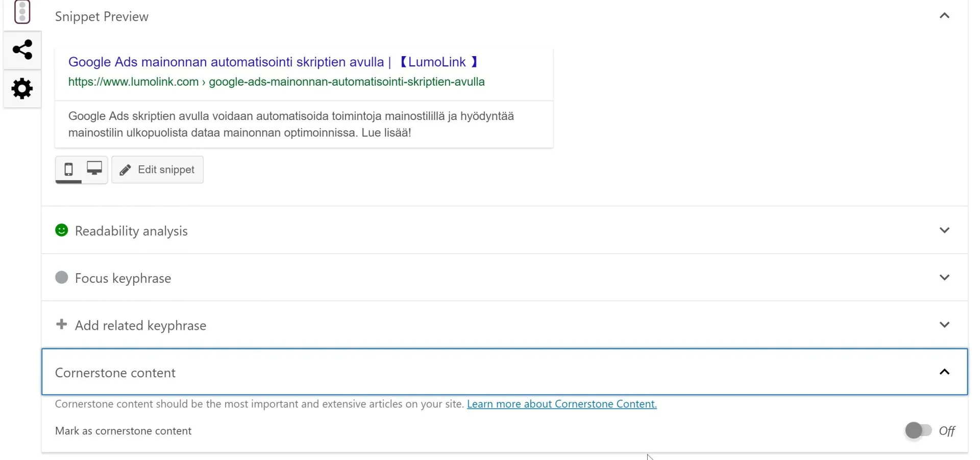Toggle Mark as cornerstone content switch
The width and height of the screenshot is (980, 460).
coord(918,430)
